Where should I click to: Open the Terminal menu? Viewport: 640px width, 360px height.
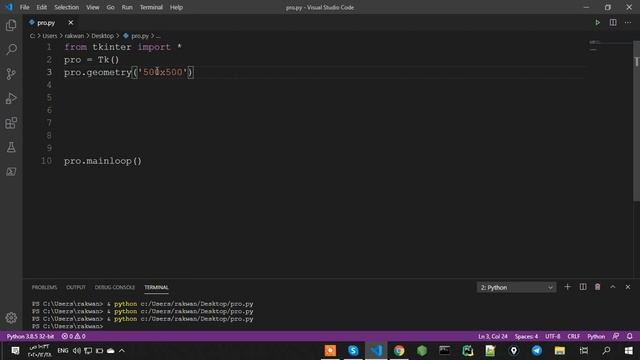click(151, 7)
